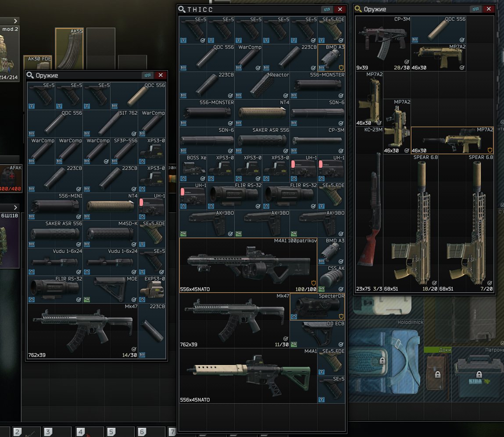Select the NT4 suppressor in THICC case
Screen dimensions: 504x437
262,113
